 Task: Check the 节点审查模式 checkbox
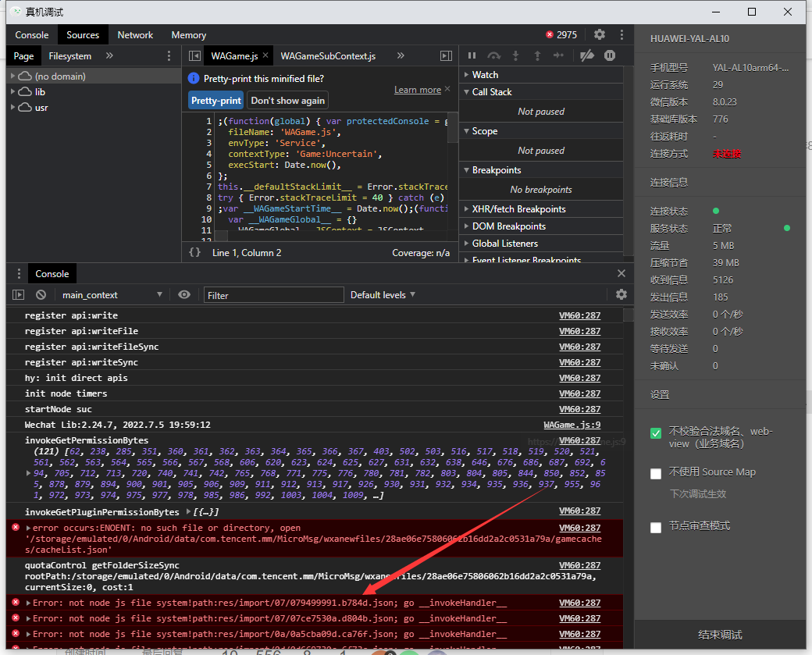(x=656, y=527)
